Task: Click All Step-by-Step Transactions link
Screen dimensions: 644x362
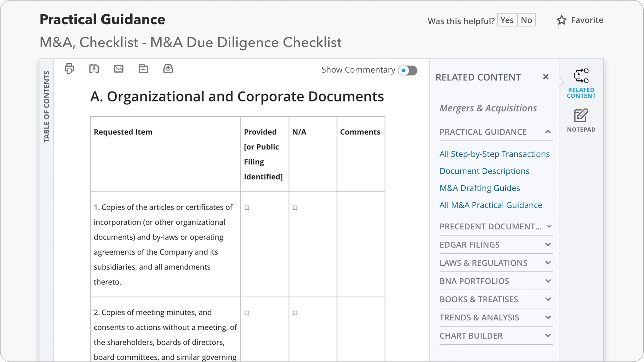Action: [x=494, y=154]
